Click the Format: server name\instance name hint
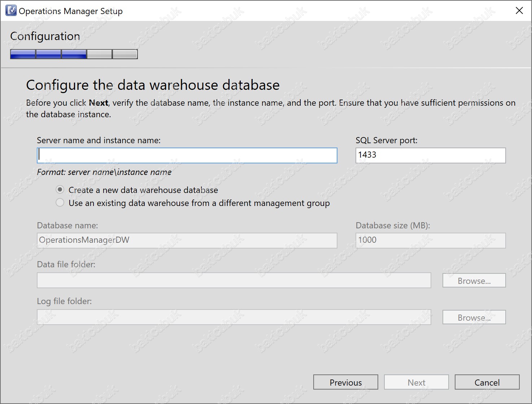Screen dimensions: 532x404 point(104,172)
